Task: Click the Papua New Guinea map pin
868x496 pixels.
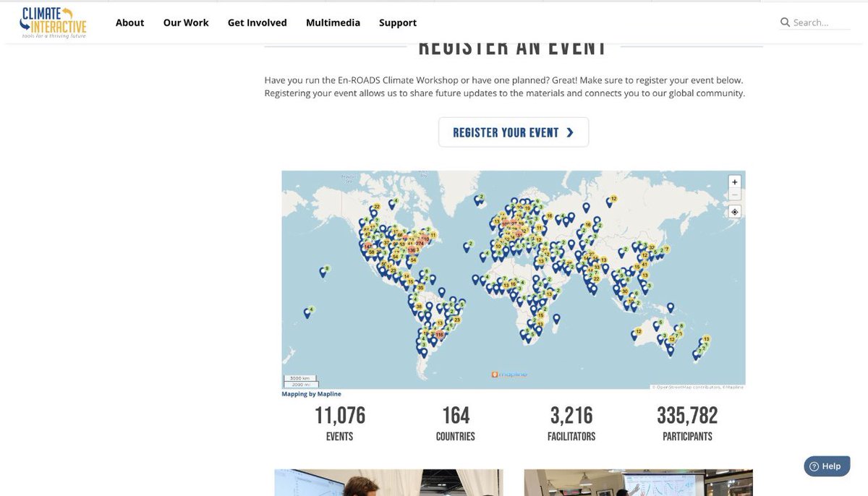Action: [671, 308]
